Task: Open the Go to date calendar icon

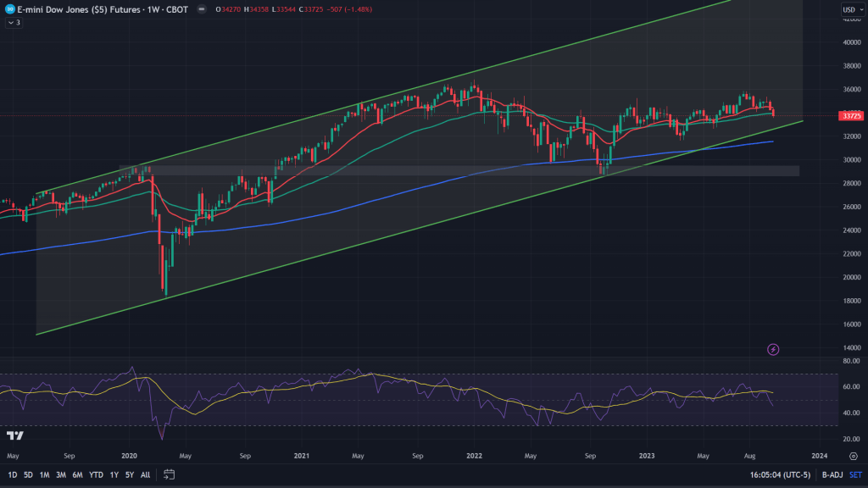Action: click(170, 474)
